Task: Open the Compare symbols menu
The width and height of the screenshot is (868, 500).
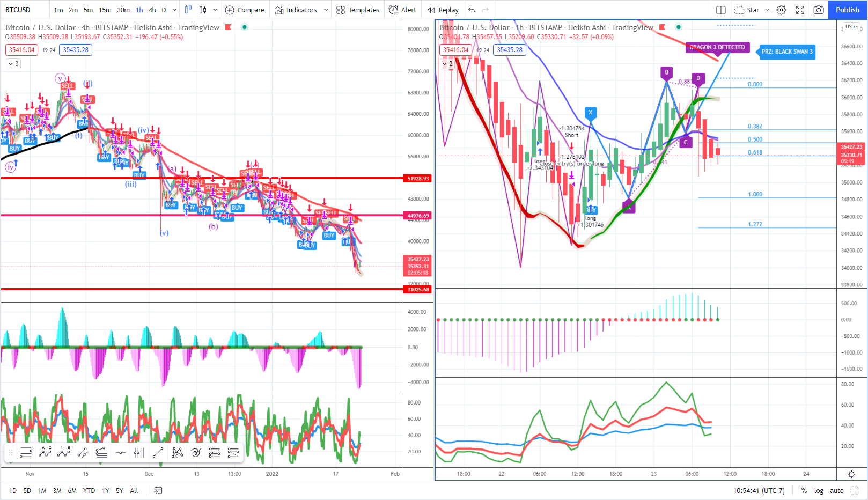Action: coord(245,10)
